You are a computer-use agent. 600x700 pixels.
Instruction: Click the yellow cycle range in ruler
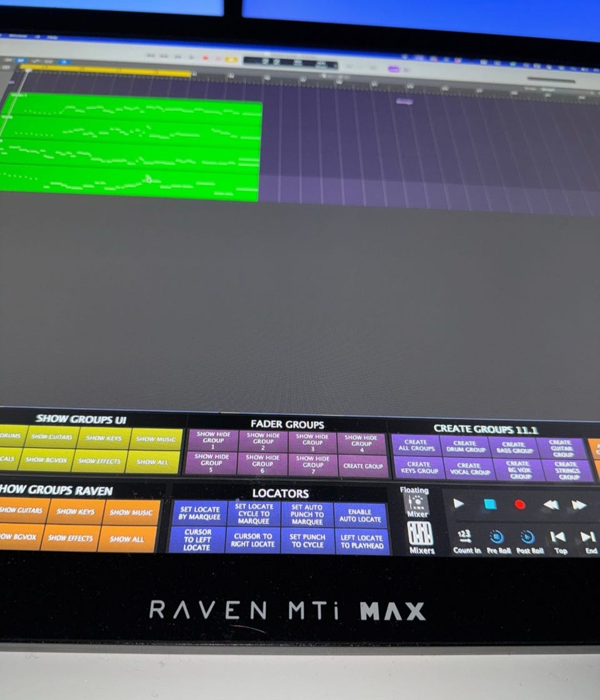[x=106, y=71]
